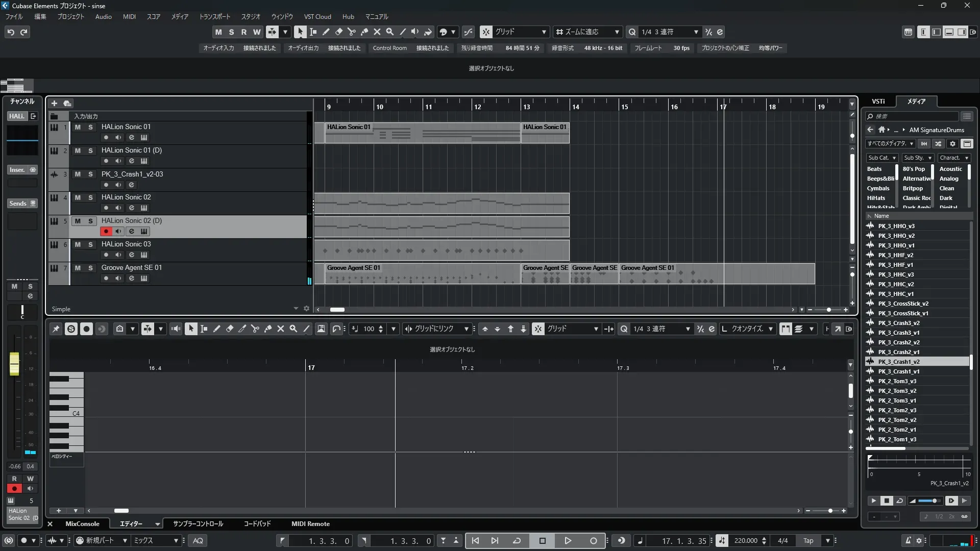Viewport: 980px width, 551px height.
Task: Activate the transport Cycle loop button
Action: pyautogui.click(x=517, y=541)
